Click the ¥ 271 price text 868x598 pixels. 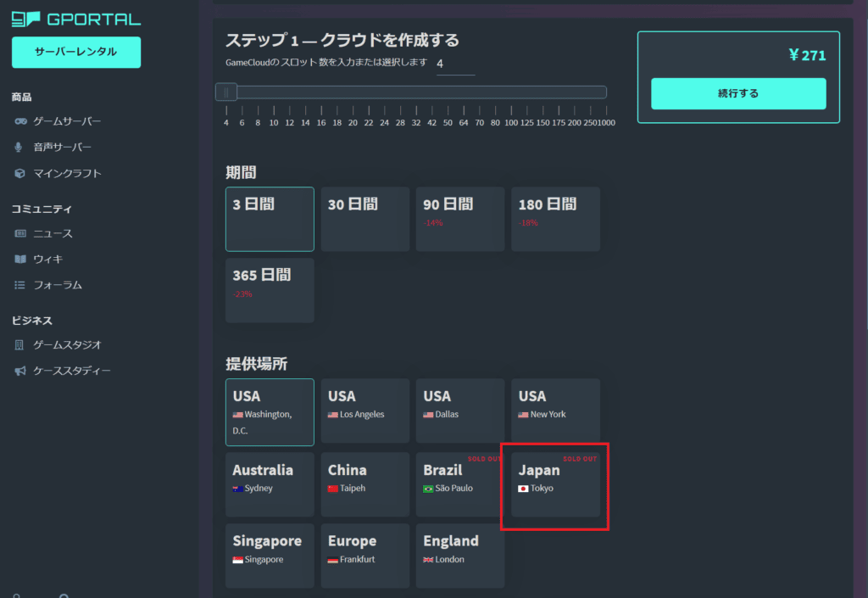pyautogui.click(x=807, y=55)
